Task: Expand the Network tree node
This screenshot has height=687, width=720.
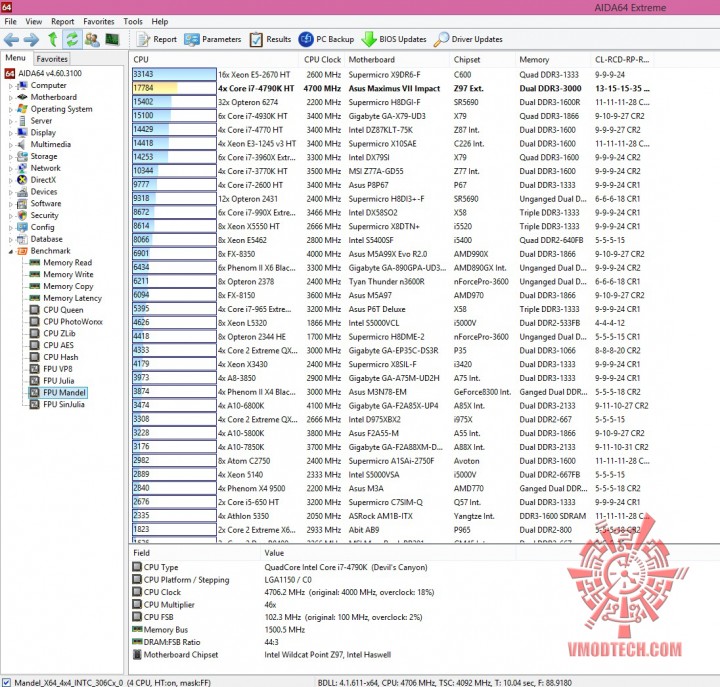Action: pos(11,169)
